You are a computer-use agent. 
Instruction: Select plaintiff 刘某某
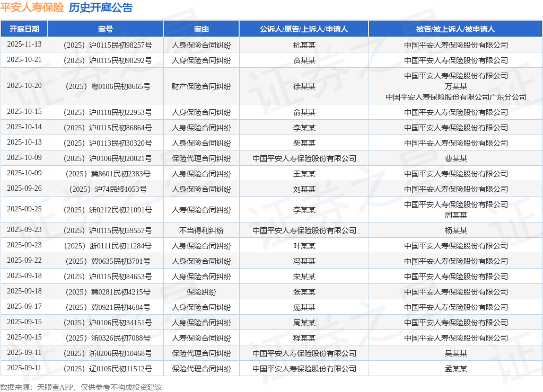click(304, 189)
